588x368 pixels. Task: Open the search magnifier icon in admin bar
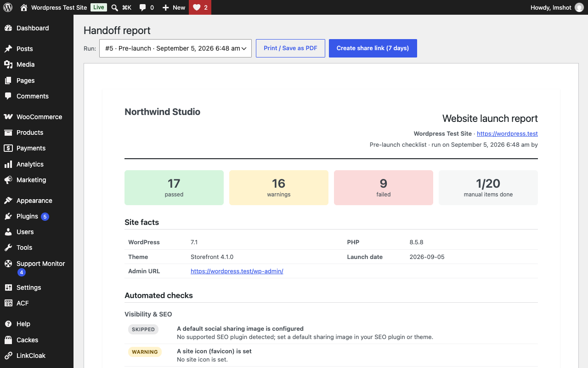tap(115, 7)
